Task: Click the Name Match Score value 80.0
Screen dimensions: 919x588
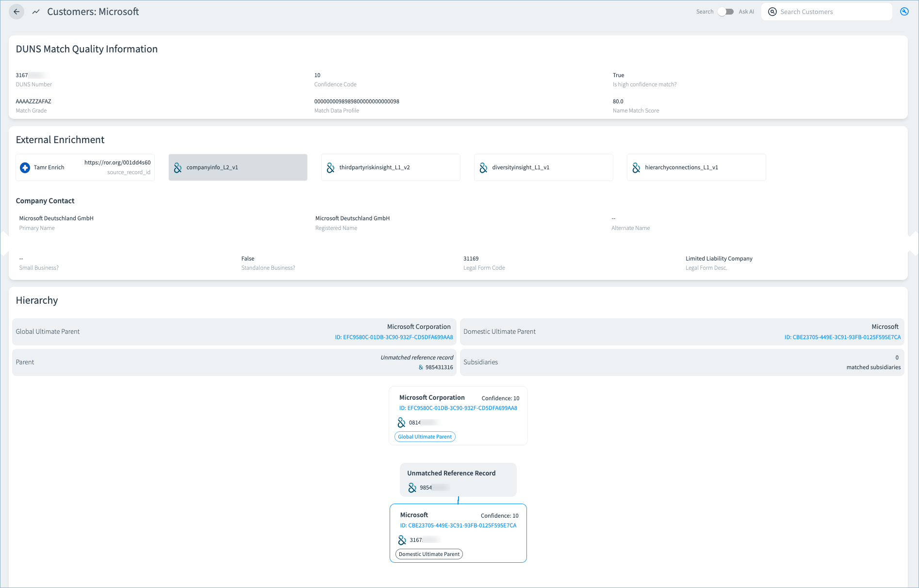Action: pyautogui.click(x=618, y=101)
